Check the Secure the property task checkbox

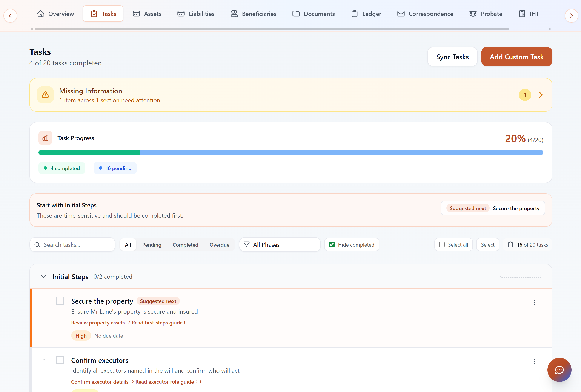pos(60,301)
